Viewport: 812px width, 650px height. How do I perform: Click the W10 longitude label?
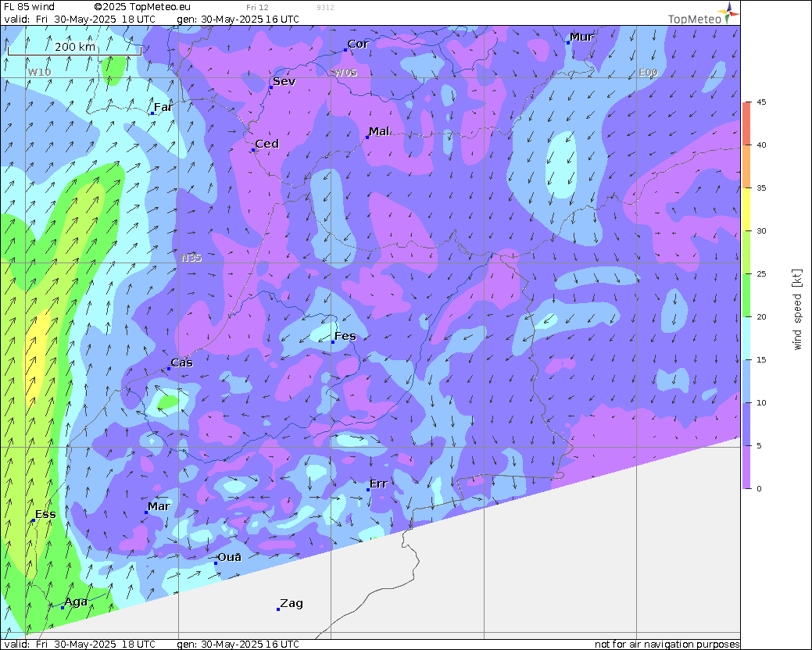click(39, 72)
